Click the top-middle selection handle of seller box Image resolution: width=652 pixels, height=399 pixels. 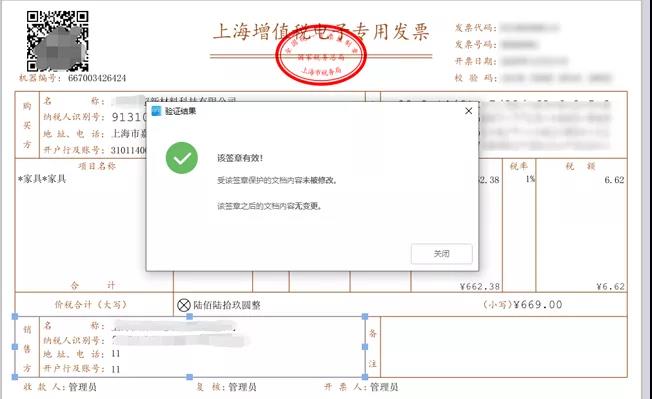190,317
